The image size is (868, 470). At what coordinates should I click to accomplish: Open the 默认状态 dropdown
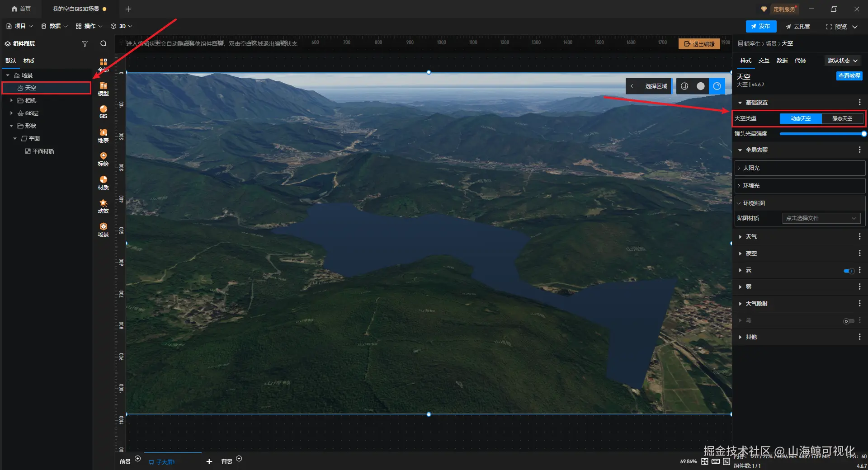click(x=843, y=61)
